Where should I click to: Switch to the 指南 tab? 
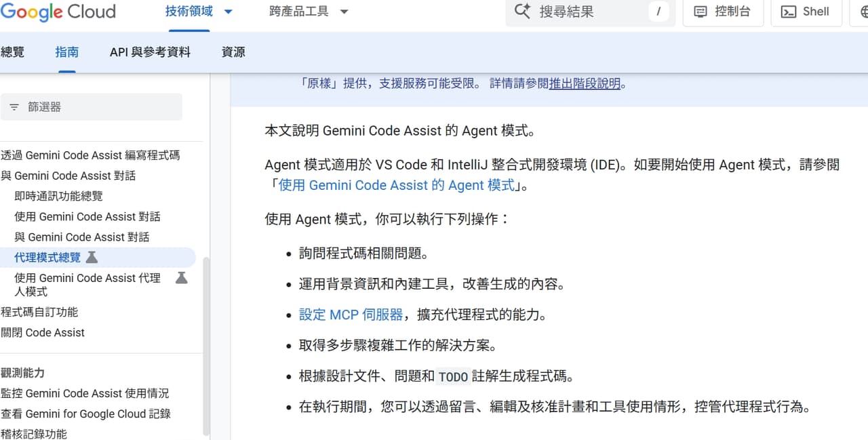[x=66, y=52]
